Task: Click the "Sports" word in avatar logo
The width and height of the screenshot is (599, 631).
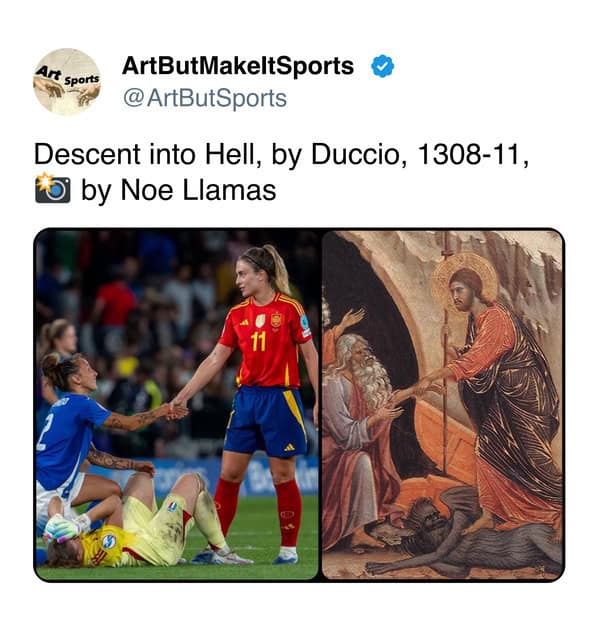Action: 82,79
